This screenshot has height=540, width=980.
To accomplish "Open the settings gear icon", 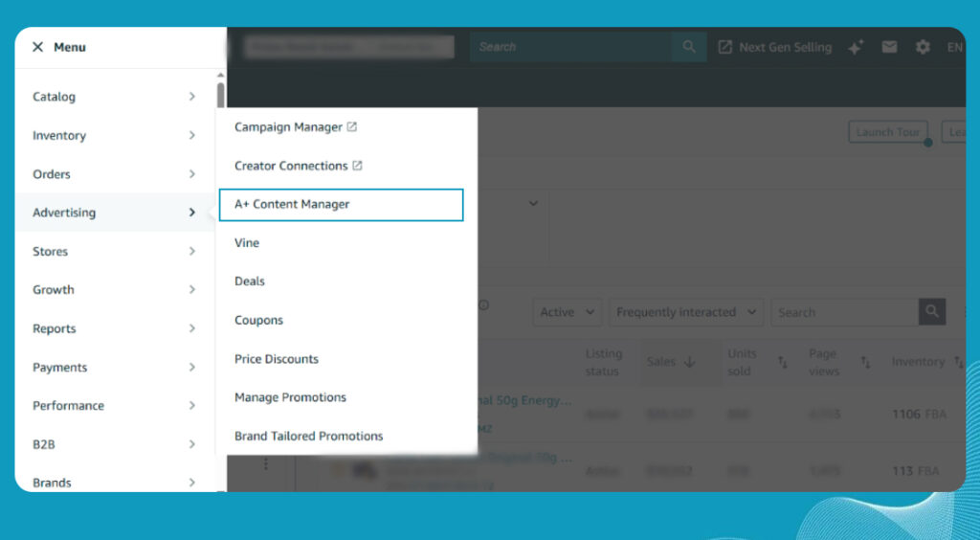I will click(923, 47).
